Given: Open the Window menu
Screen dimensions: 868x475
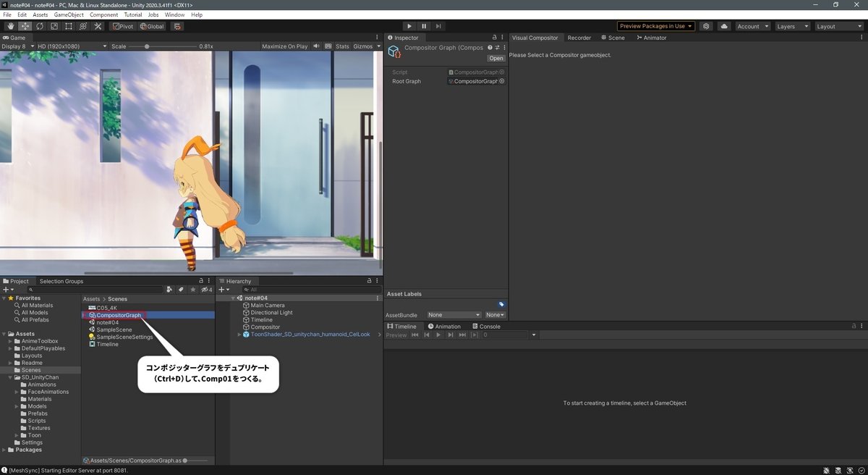Looking at the screenshot, I should point(174,14).
